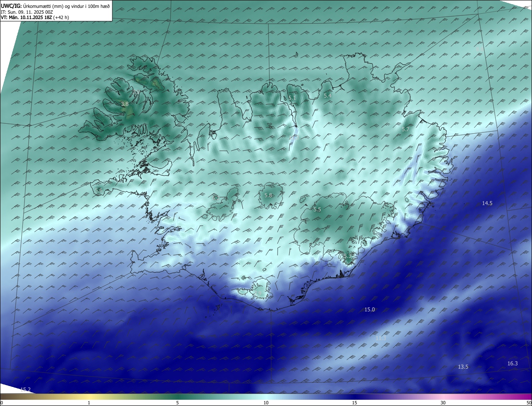This screenshot has width=532, height=406.
Task: Click the '5.1' value on the map
Action: [292, 98]
